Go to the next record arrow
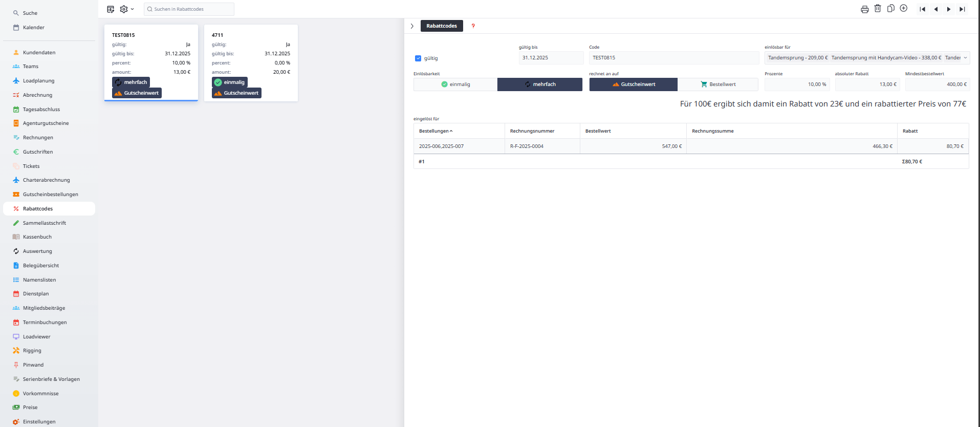Screen dimensions: 980x427 click(949, 9)
